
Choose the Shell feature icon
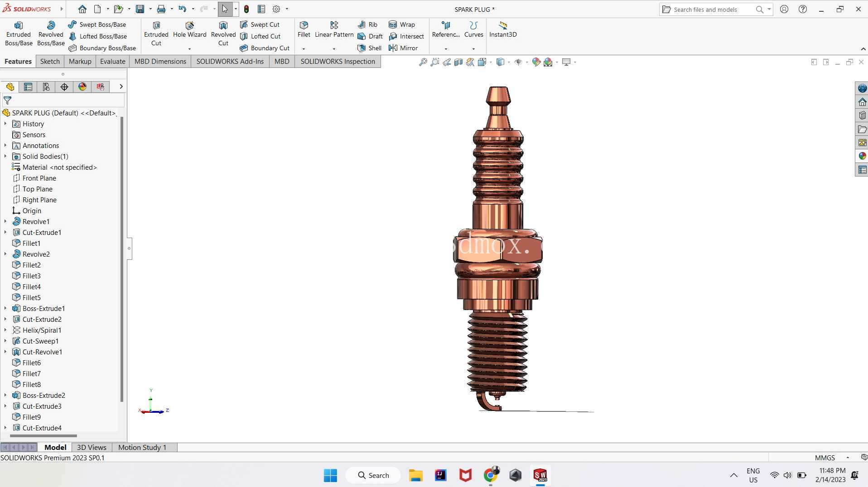[362, 48]
